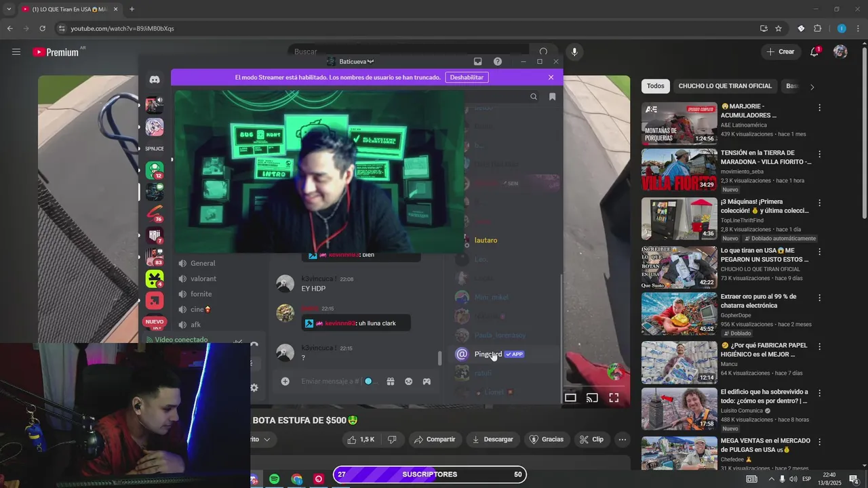868x488 pixels.
Task: Toggle theater mode on the player
Action: point(570,398)
